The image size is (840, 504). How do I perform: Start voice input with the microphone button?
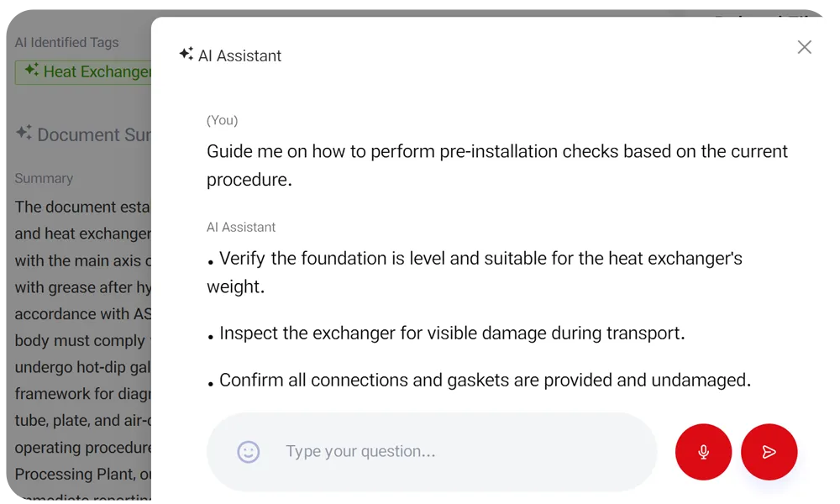point(703,452)
